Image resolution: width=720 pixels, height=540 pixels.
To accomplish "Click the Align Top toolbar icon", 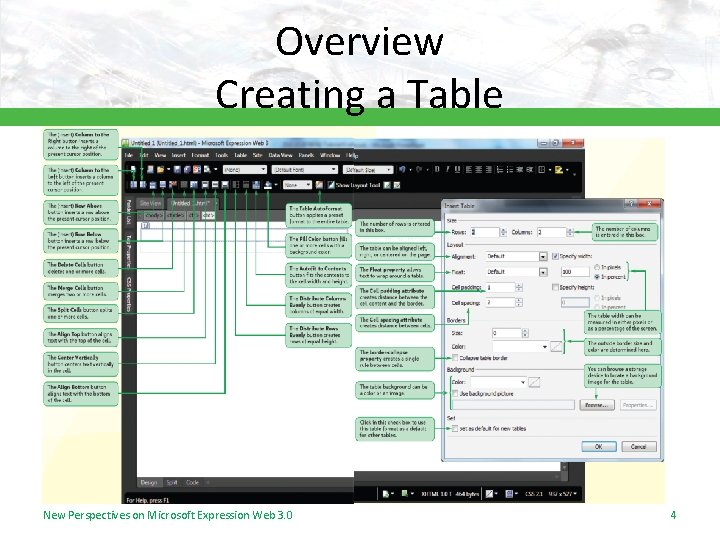I will [x=205, y=185].
